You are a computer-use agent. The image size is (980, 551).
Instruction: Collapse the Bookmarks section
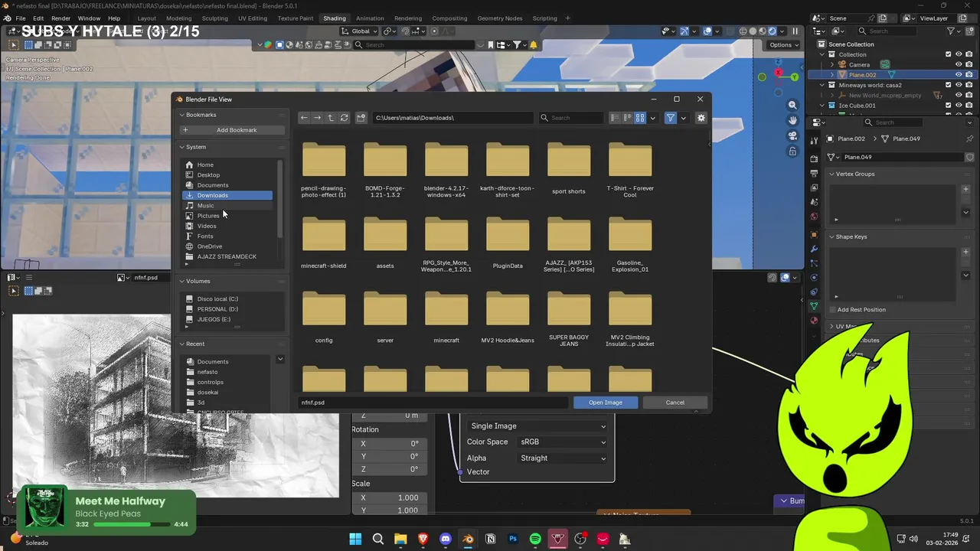click(182, 115)
